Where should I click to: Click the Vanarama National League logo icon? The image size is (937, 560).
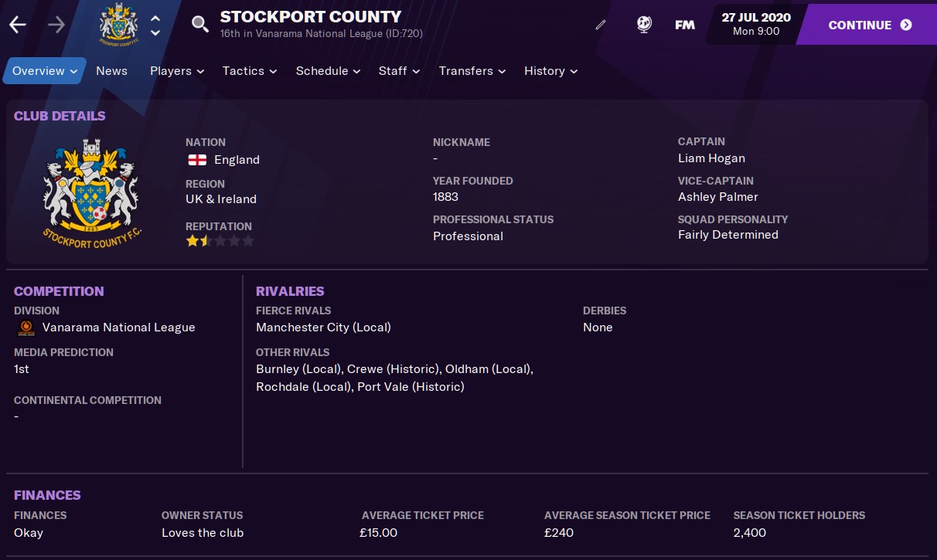[26, 328]
